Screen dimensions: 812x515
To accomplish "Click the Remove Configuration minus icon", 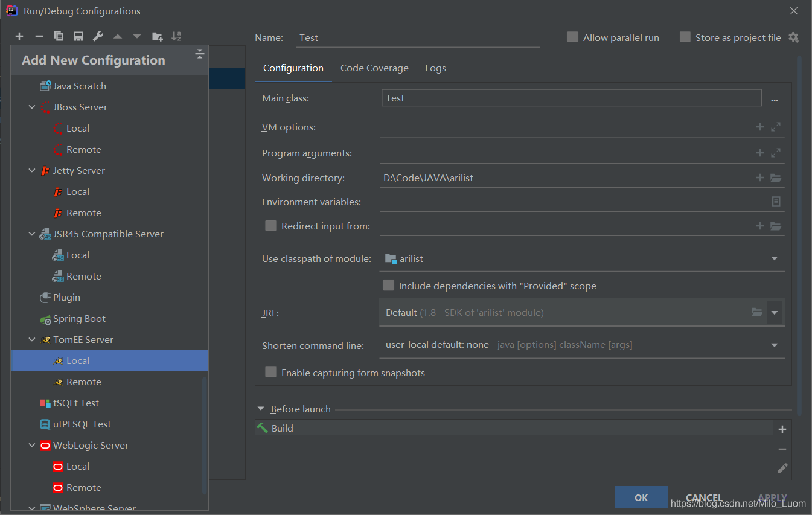I will [x=39, y=37].
